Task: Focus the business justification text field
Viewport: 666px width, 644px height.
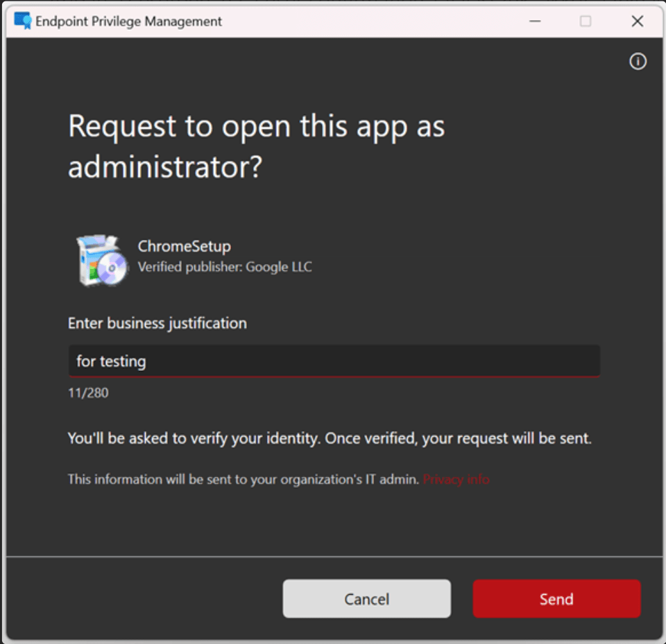Action: pyautogui.click(x=334, y=361)
